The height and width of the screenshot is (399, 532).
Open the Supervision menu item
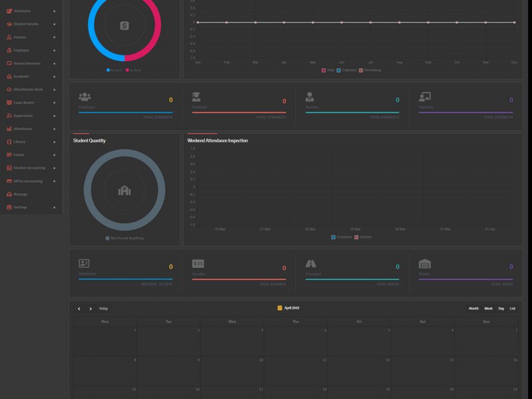click(31, 116)
